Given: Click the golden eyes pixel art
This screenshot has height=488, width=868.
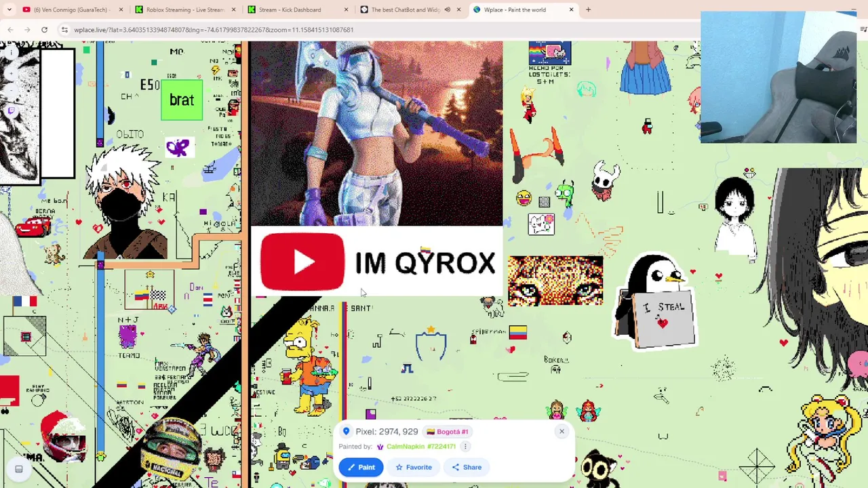Looking at the screenshot, I should [x=555, y=281].
